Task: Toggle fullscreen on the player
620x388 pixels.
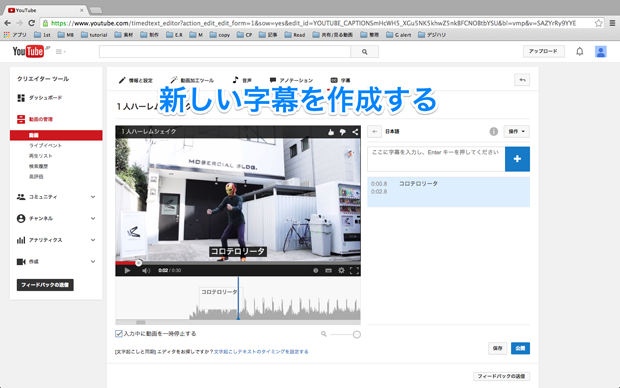Action: click(354, 271)
